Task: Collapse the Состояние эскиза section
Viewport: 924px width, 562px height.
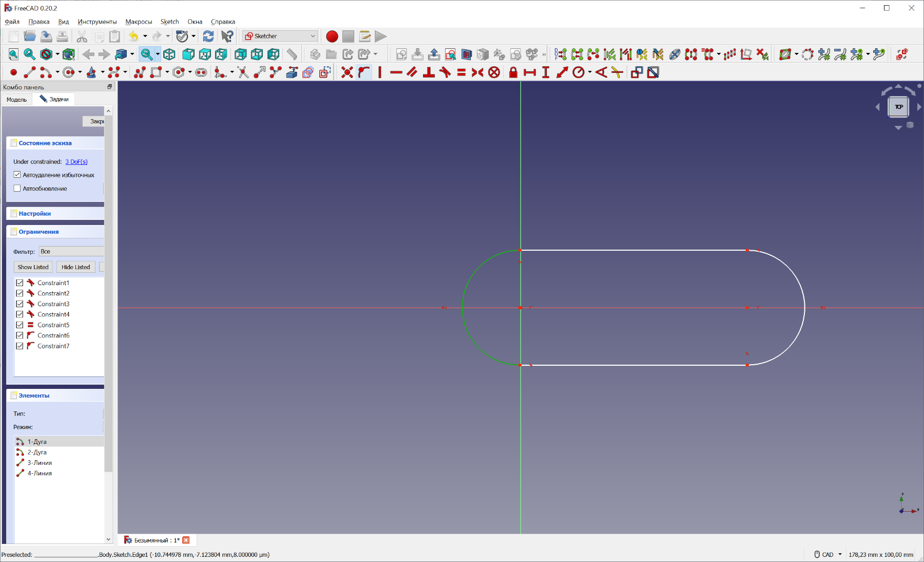Action: [55, 143]
